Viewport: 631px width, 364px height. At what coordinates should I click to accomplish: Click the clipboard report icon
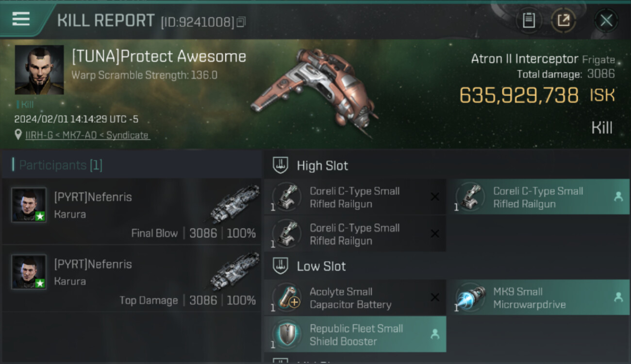pos(529,20)
